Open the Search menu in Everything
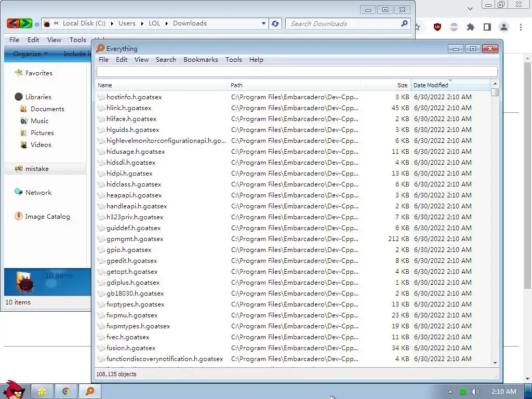Viewport: 532px width, 399px height. (x=166, y=60)
